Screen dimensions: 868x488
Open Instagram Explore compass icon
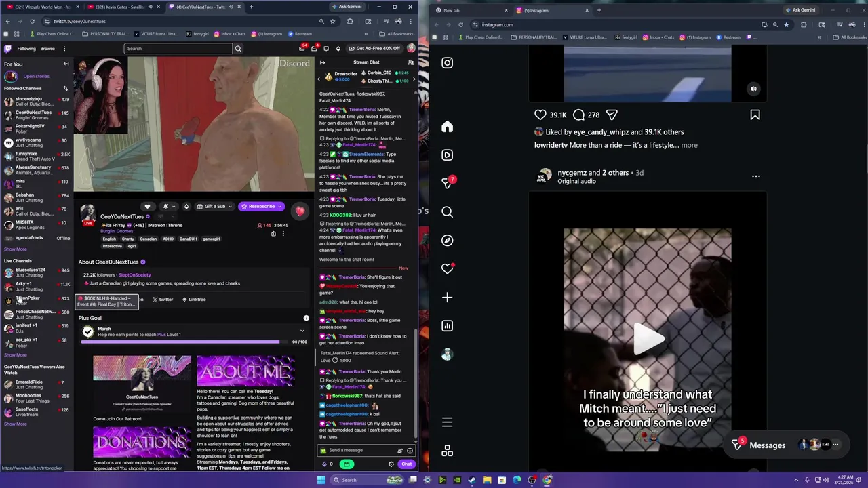click(447, 241)
